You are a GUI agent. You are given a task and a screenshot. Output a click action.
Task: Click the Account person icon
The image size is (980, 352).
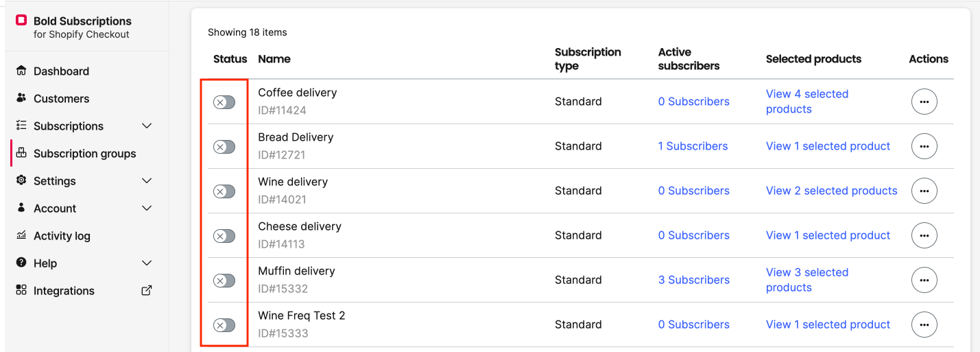(21, 208)
